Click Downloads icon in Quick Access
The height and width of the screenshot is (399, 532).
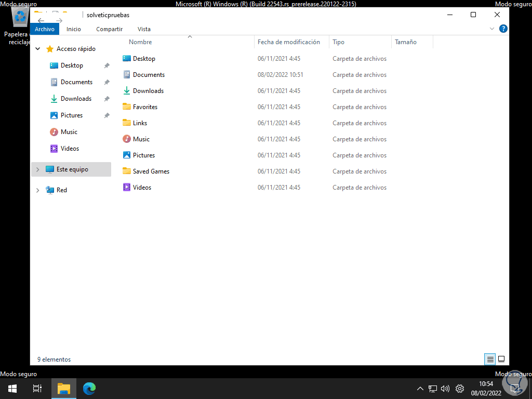tap(54, 99)
